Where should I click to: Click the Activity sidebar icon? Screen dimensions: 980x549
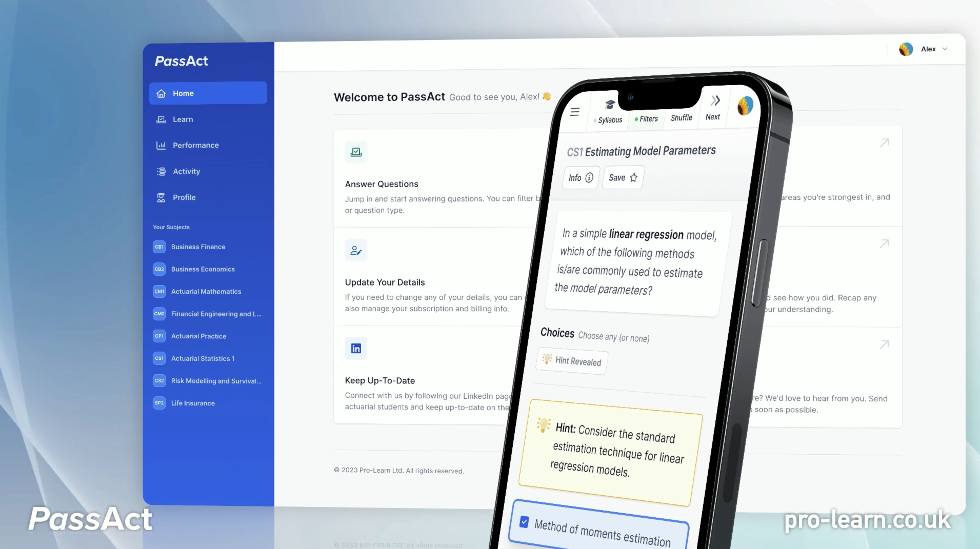coord(160,171)
